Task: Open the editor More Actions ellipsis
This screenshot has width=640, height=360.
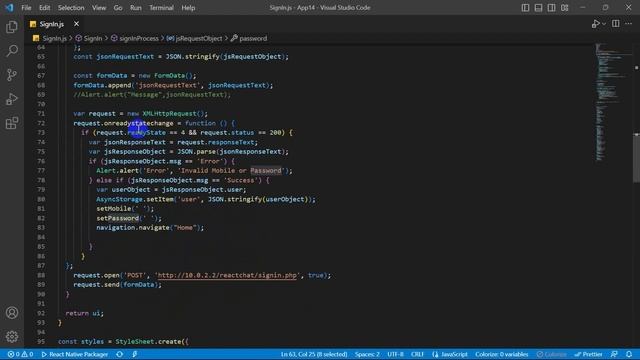Action: tap(629, 24)
